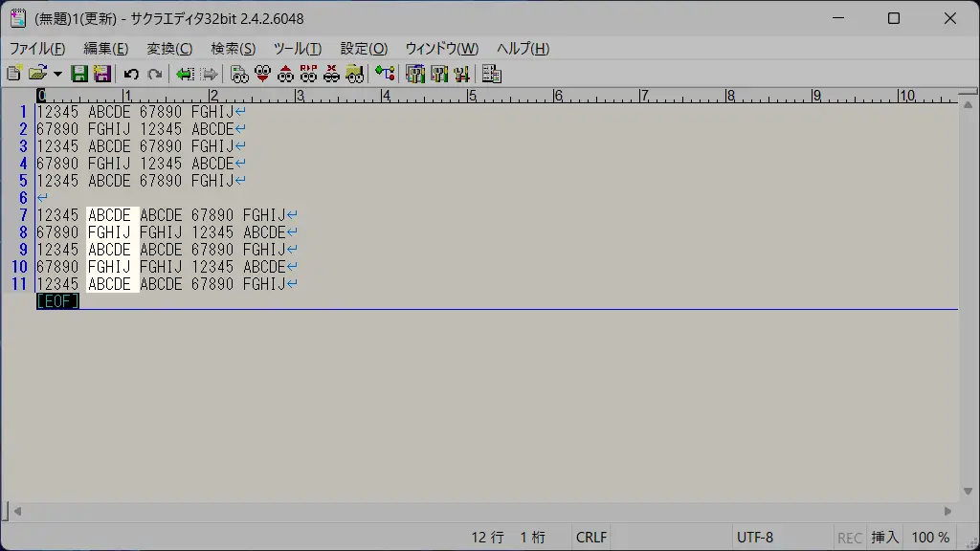Open the 変換(C) menu

pos(169,48)
